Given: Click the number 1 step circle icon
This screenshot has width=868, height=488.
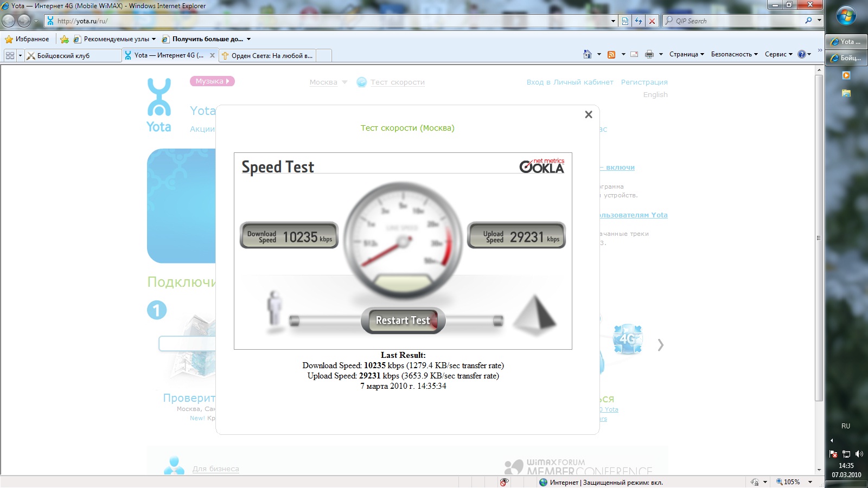Looking at the screenshot, I should point(157,310).
